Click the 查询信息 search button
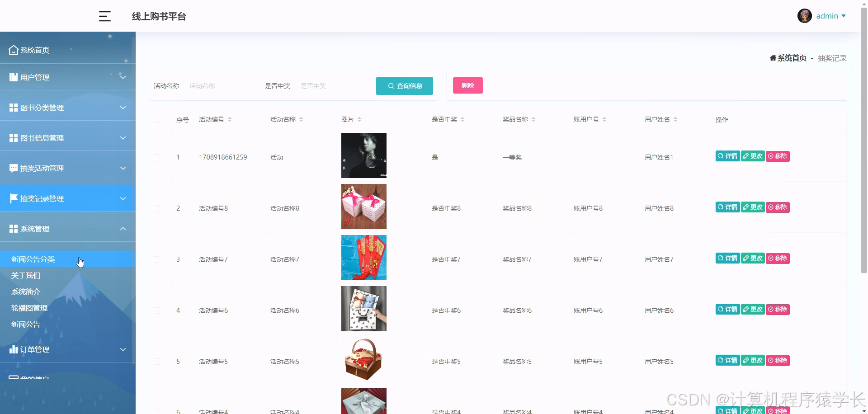Viewport: 868px width, 414px height. pos(404,85)
